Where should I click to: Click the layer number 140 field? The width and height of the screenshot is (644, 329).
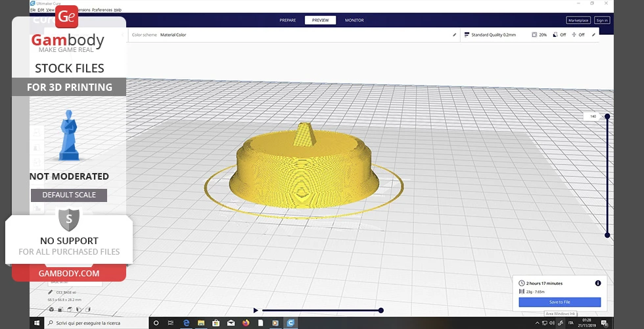pyautogui.click(x=593, y=116)
